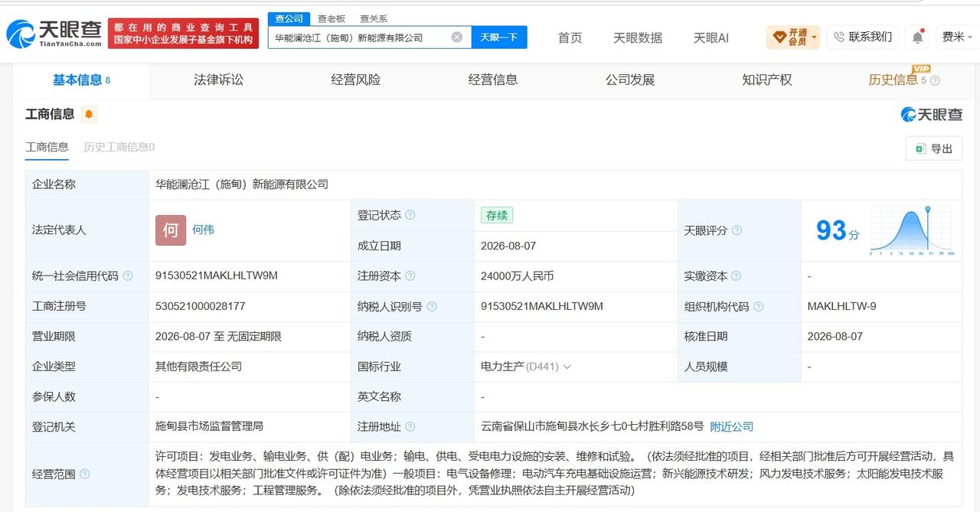980x512 pixels.
Task: Click the 附近公司 link
Action: point(732,426)
